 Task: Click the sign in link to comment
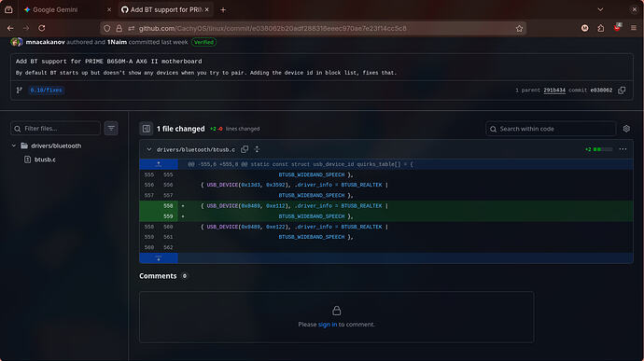tap(328, 325)
